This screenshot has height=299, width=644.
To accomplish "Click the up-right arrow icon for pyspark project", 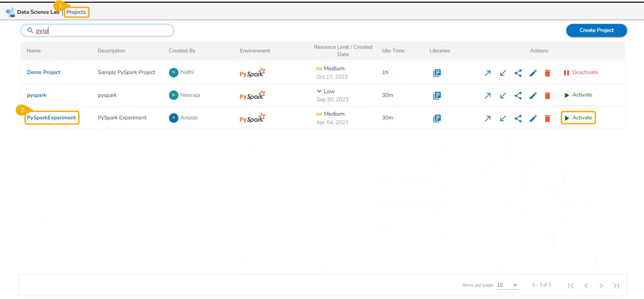I will [x=488, y=96].
